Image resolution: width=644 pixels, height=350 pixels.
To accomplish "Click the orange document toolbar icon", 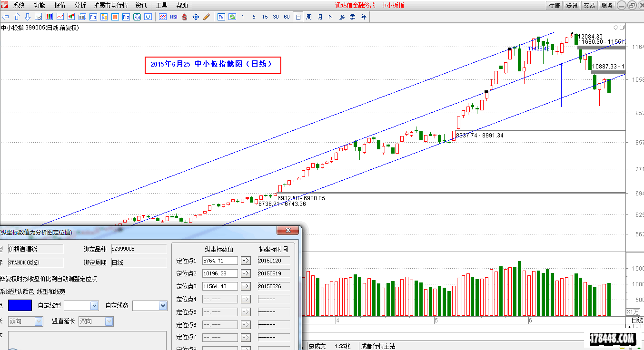I will 115,17.
